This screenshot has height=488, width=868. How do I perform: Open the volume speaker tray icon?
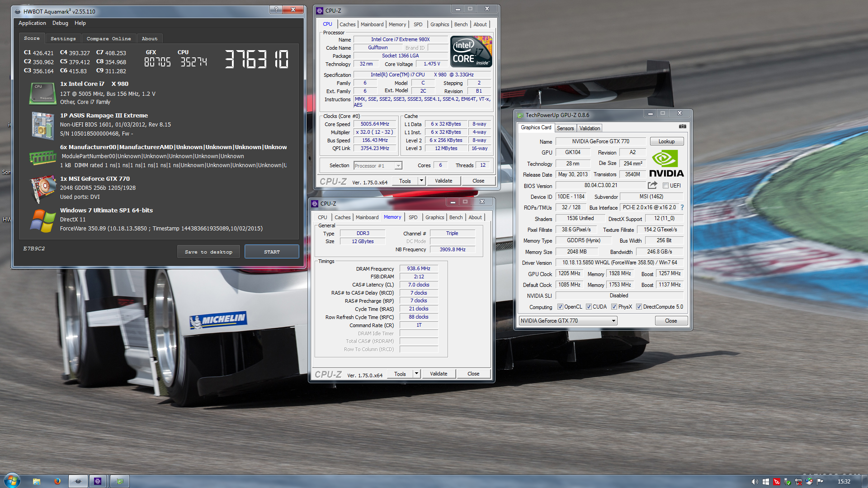tap(755, 482)
